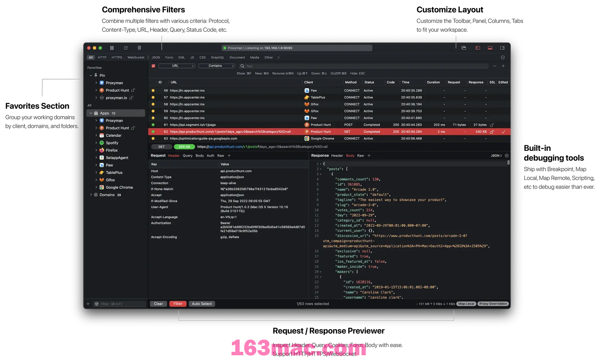
Task: Toggle the JSON content-type filter
Action: click(156, 58)
